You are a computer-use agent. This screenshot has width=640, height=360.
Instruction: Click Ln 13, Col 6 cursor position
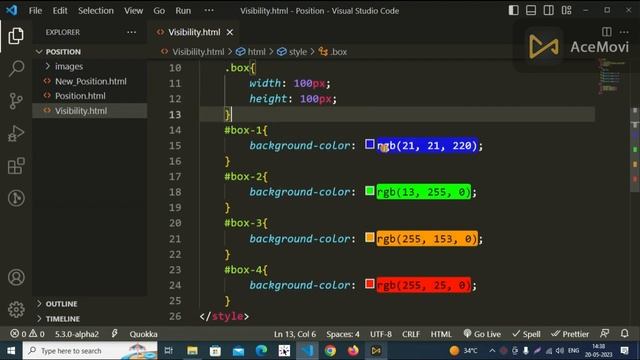pos(295,334)
